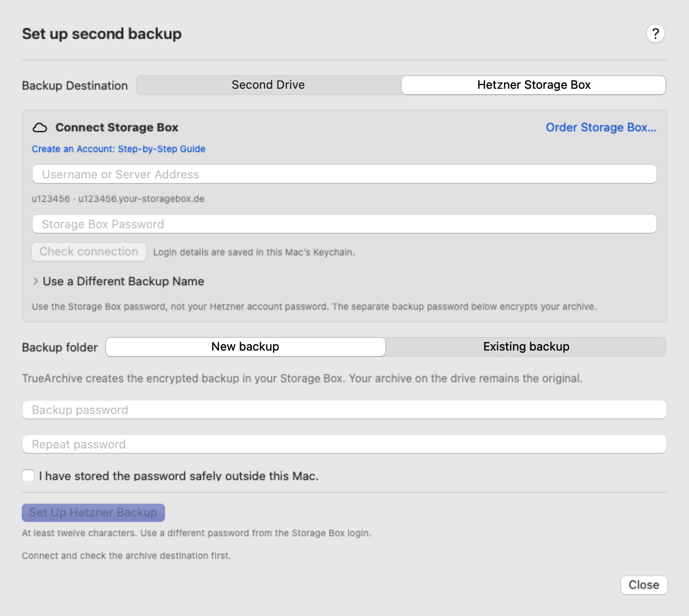Select the Hetzner Storage Box tab
This screenshot has width=689, height=616.
pyautogui.click(x=534, y=85)
